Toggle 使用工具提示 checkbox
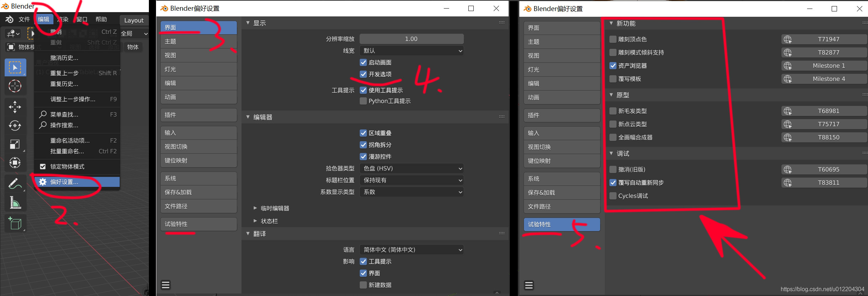Viewport: 868px width, 296px height. coord(363,90)
